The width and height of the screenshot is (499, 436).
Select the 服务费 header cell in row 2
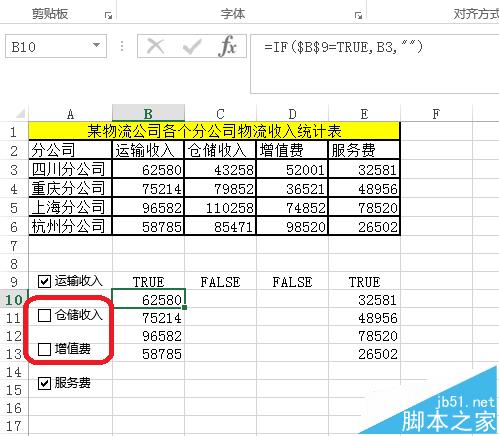pos(364,150)
